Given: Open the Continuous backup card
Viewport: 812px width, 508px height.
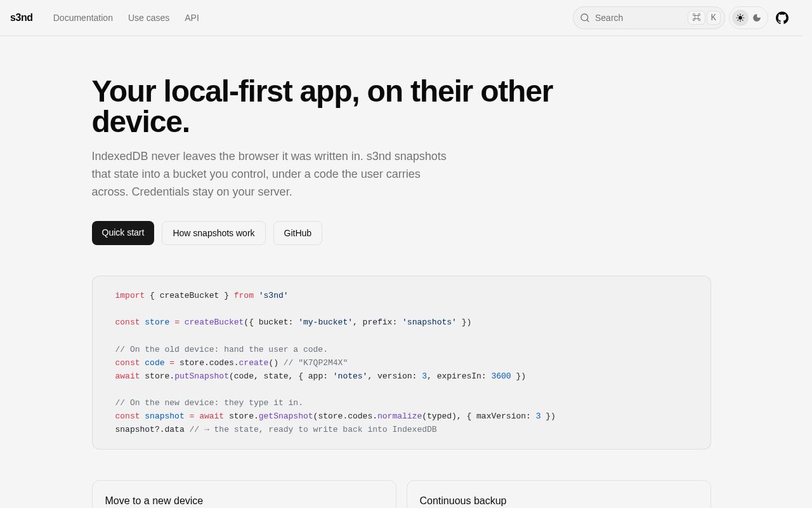Looking at the screenshot, I should click(559, 495).
